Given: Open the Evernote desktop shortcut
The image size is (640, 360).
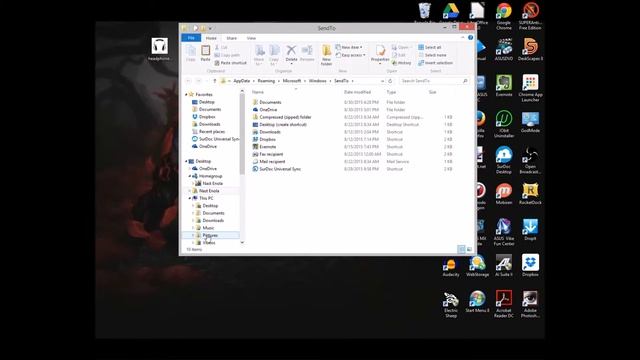Looking at the screenshot, I should (x=504, y=86).
